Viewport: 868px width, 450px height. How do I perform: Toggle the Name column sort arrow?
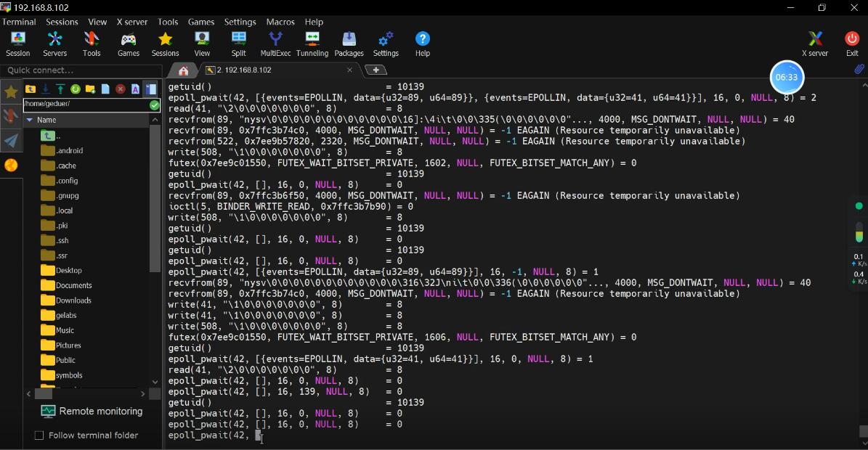click(29, 120)
